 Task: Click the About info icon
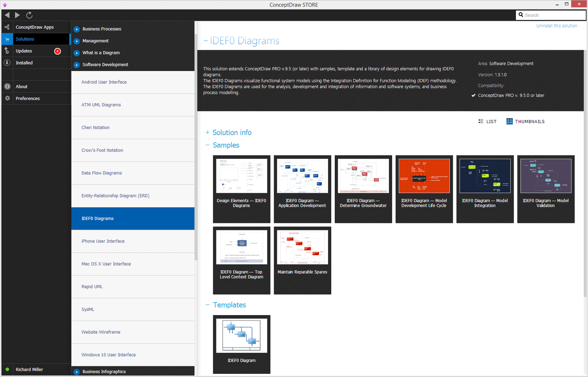pyautogui.click(x=7, y=87)
